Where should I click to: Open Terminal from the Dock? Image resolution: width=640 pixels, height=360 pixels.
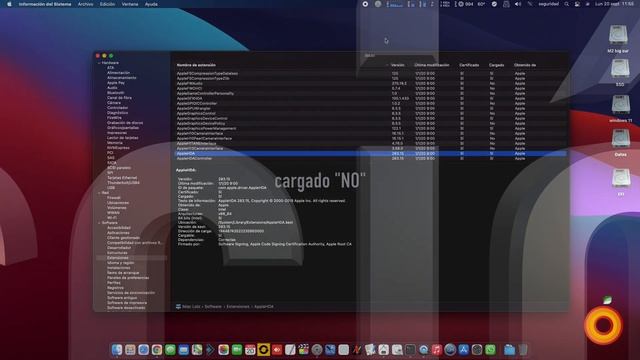410,350
